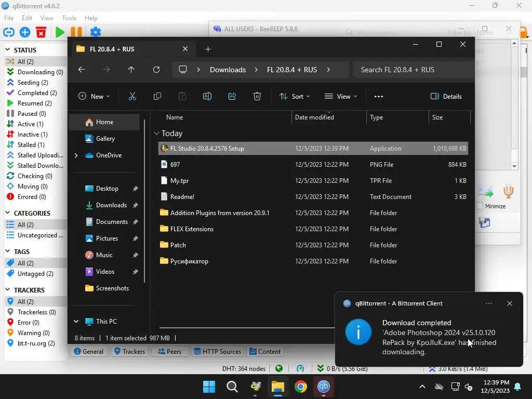The image size is (532, 399).
Task: Click the qBittorrent add torrent file icon
Action: coord(25,32)
